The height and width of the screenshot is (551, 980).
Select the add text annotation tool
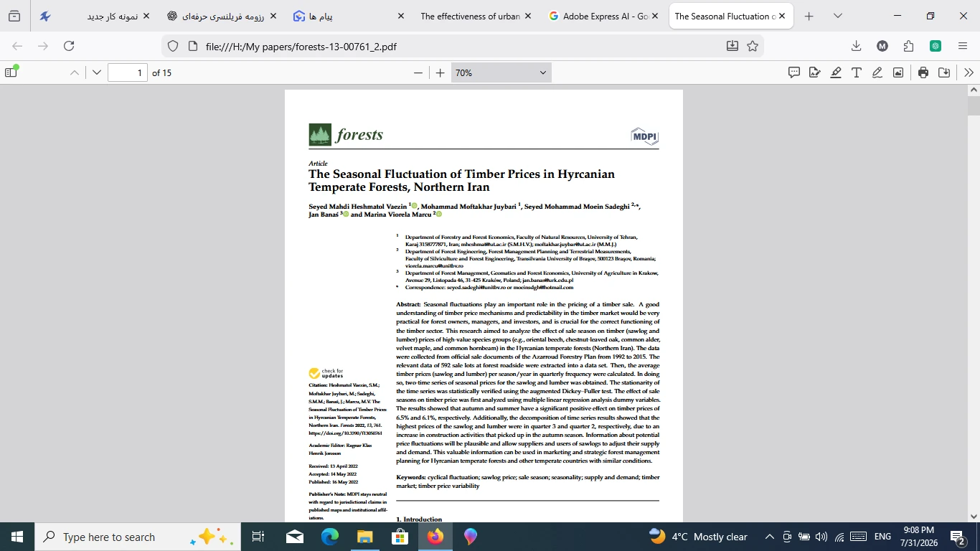tap(857, 72)
